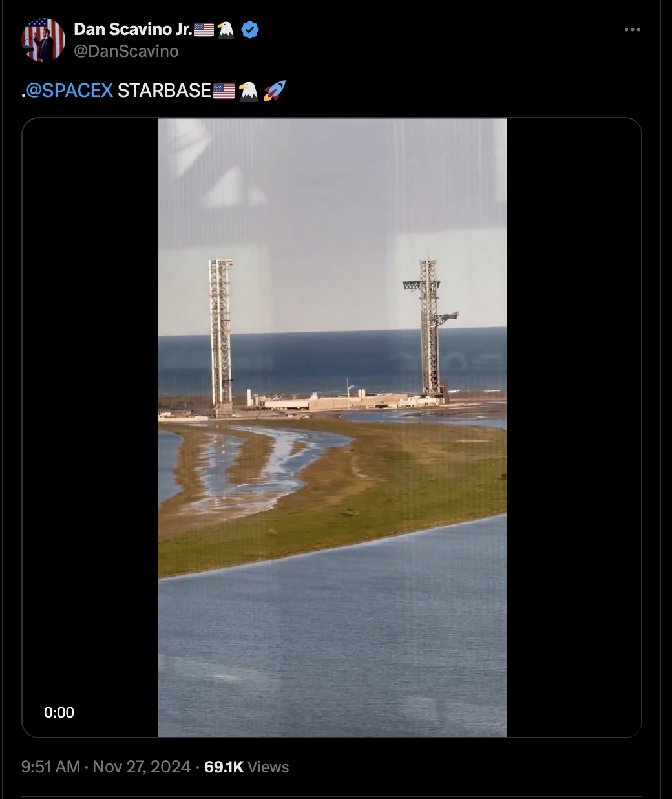Open the 9:51 AM timestamp link
The image size is (672, 799).
coord(50,767)
